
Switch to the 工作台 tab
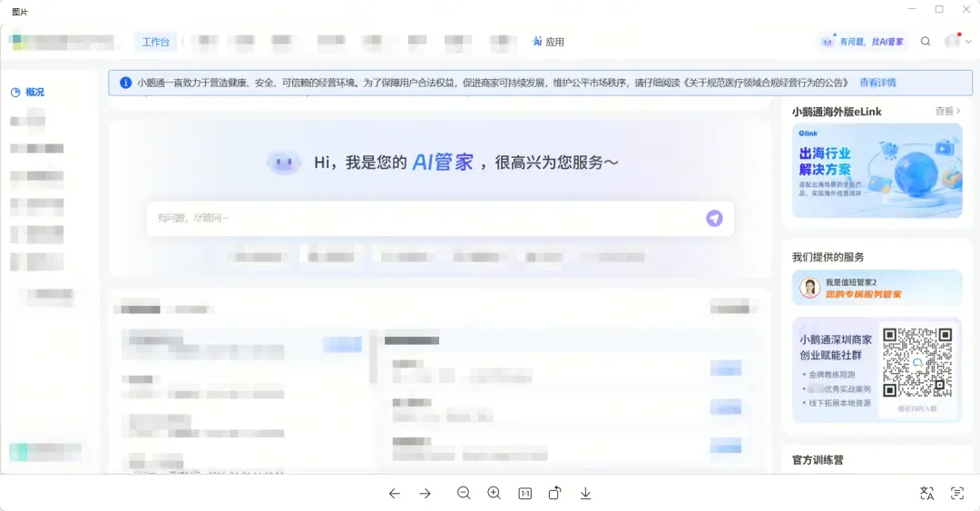[155, 42]
